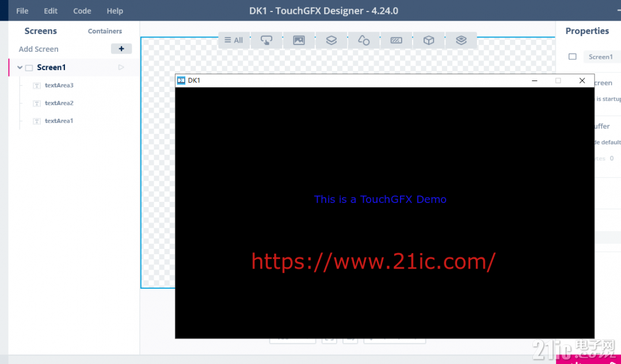The height and width of the screenshot is (364, 621).
Task: Collapse the Screen1 tree node
Action: [x=20, y=68]
